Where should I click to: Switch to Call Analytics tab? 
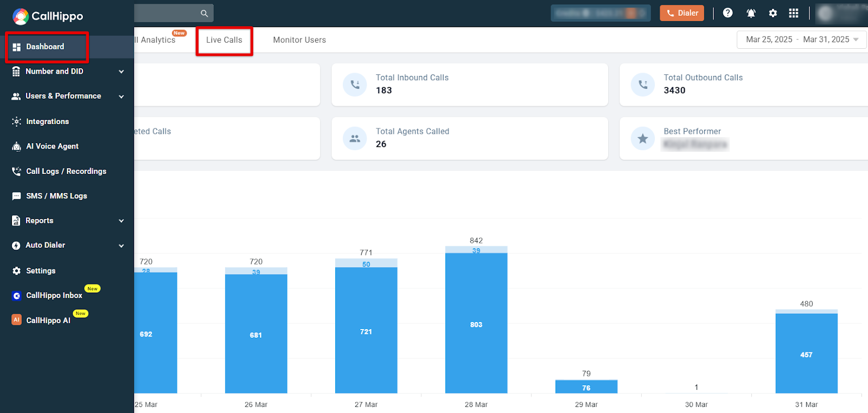coord(155,40)
